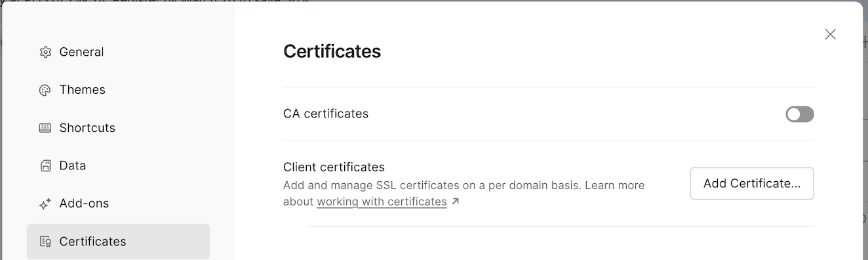
Task: Click the palette icon beside Themes
Action: click(x=45, y=90)
